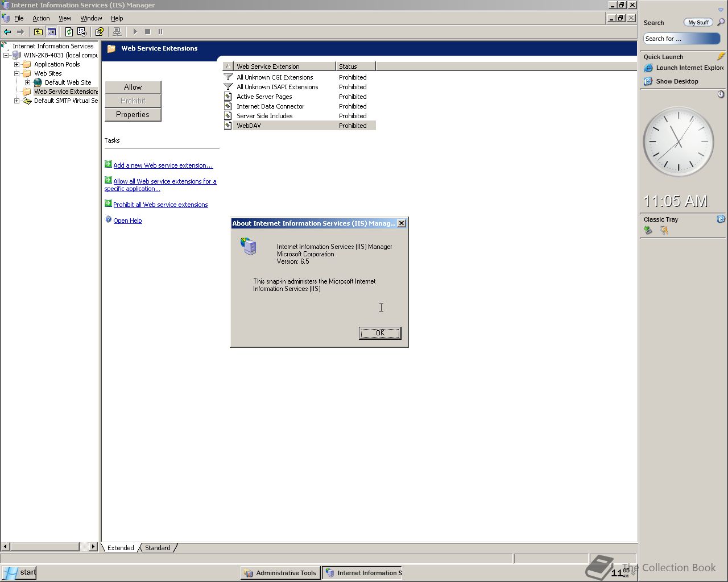Image resolution: width=728 pixels, height=582 pixels.
Task: Click the first Classic Tray icon
Action: [648, 230]
